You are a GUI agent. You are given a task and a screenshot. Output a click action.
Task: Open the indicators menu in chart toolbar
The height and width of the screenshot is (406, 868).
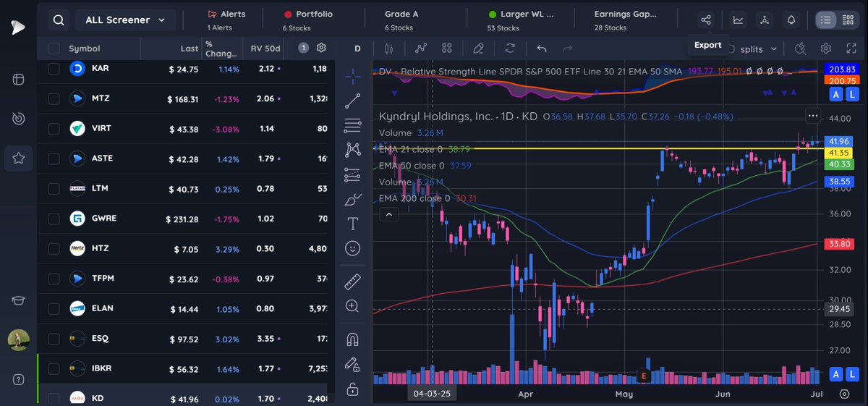[x=421, y=48]
